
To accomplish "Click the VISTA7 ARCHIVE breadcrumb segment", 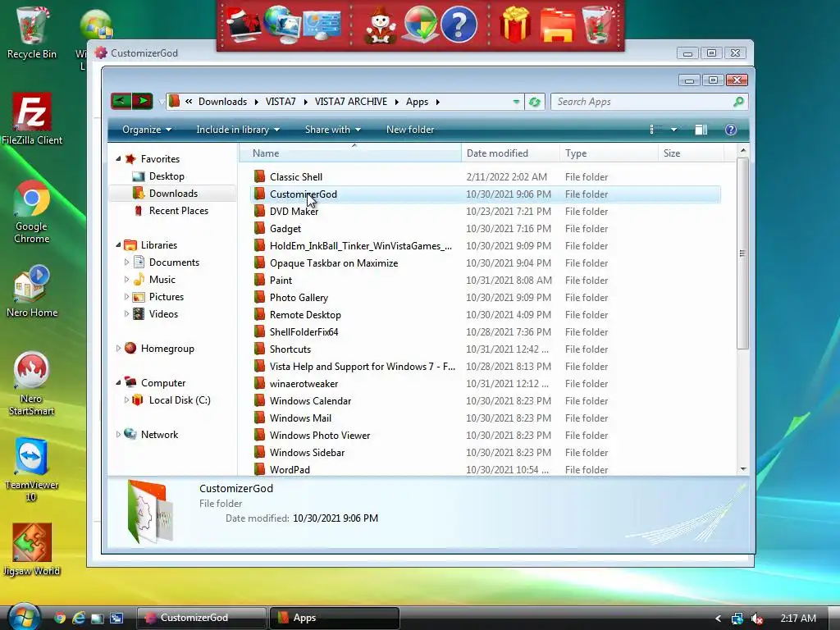I will [x=351, y=102].
